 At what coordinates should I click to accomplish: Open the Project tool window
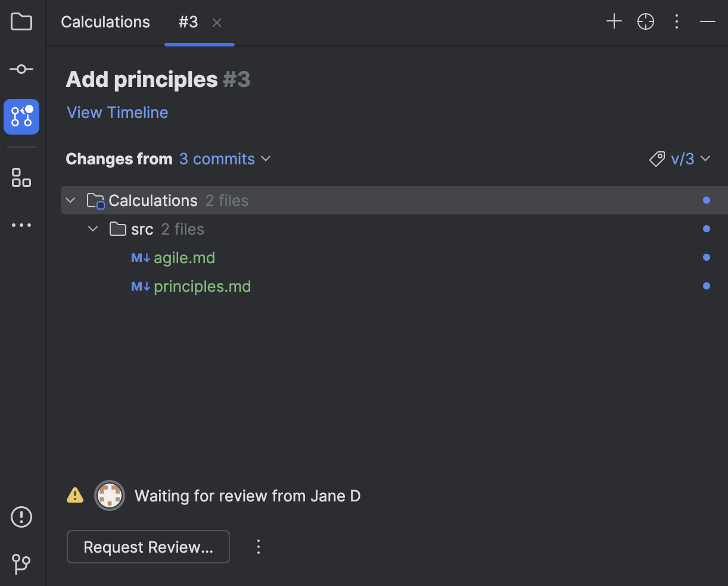[21, 21]
